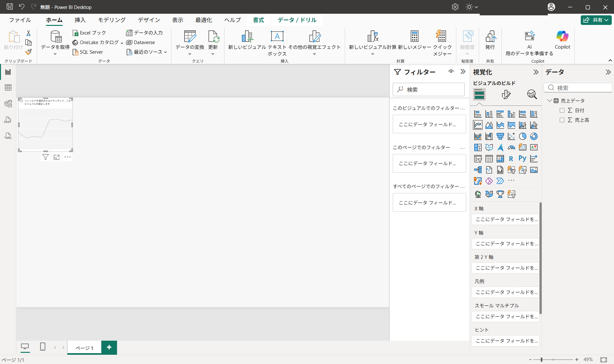614x364 pixels.
Task: Open the Analytics magnifier tab
Action: tap(532, 94)
